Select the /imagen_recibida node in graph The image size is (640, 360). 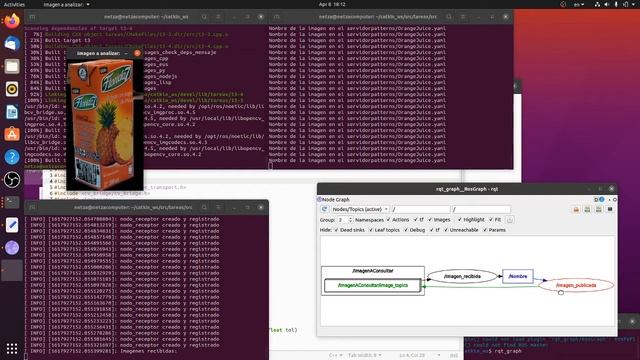pos(462,276)
